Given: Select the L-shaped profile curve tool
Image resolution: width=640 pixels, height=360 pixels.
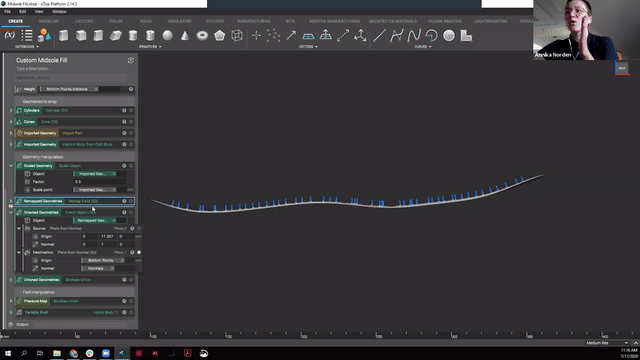Looking at the screenshot, I should pyautogui.click(x=466, y=36).
